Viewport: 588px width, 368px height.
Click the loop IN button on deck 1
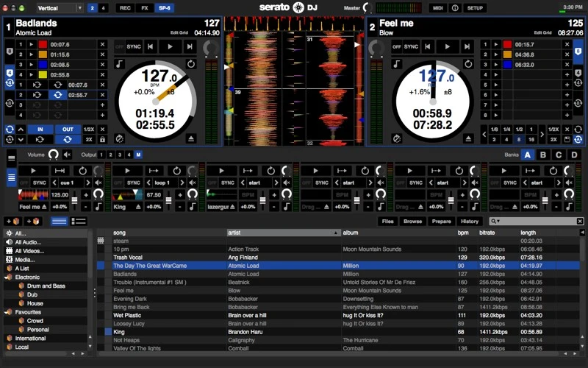coord(40,129)
